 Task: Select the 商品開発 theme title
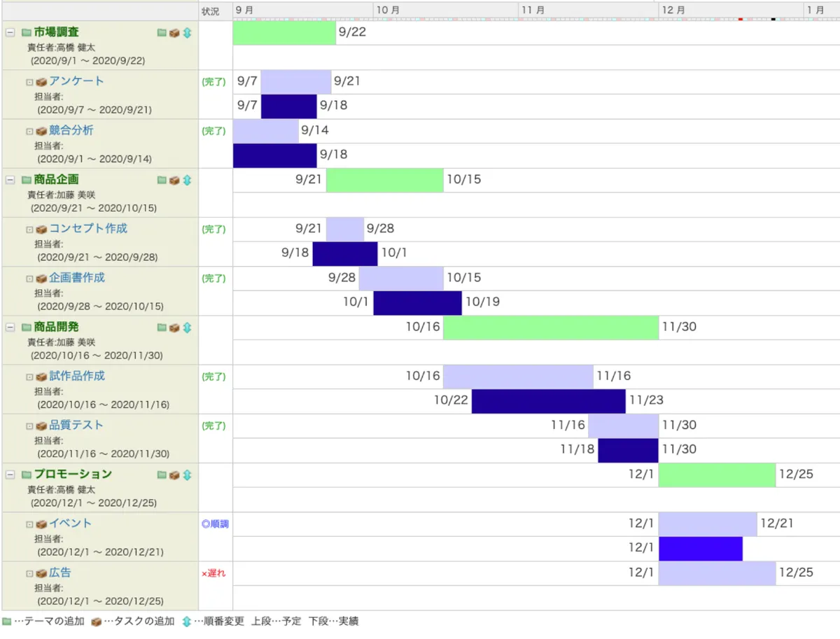coord(56,327)
